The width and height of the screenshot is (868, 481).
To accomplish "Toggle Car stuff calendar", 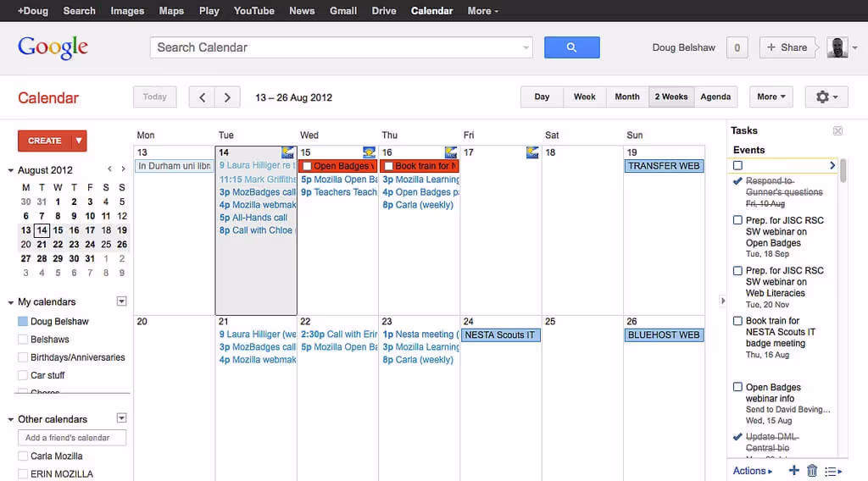I will click(23, 375).
